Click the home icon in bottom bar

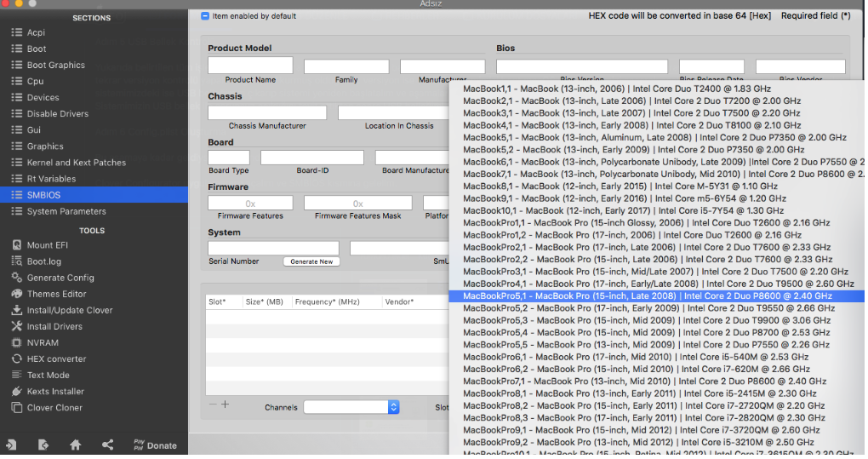[75, 445]
